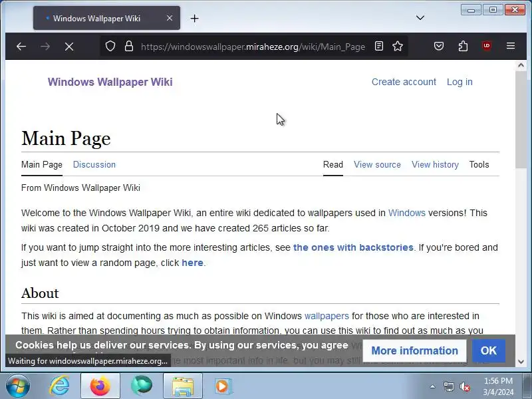Image resolution: width=532 pixels, height=399 pixels.
Task: Open Windows Explorer folder on taskbar
Action: point(182,386)
